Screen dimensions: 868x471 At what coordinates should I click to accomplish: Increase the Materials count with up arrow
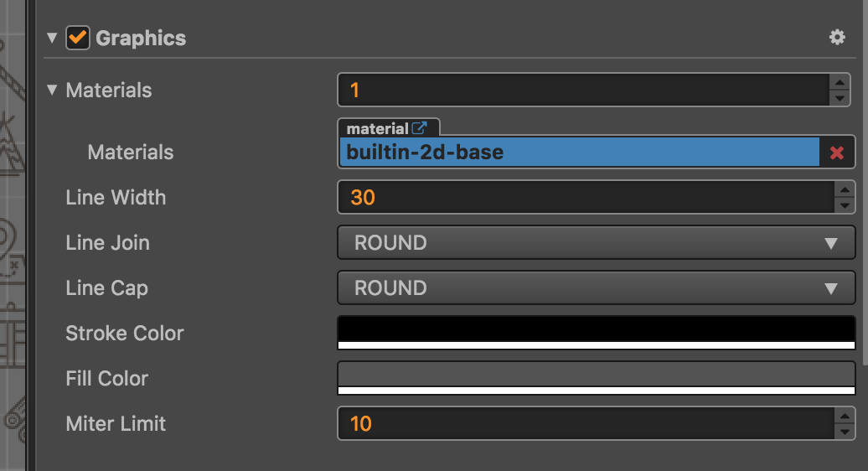tap(840, 82)
